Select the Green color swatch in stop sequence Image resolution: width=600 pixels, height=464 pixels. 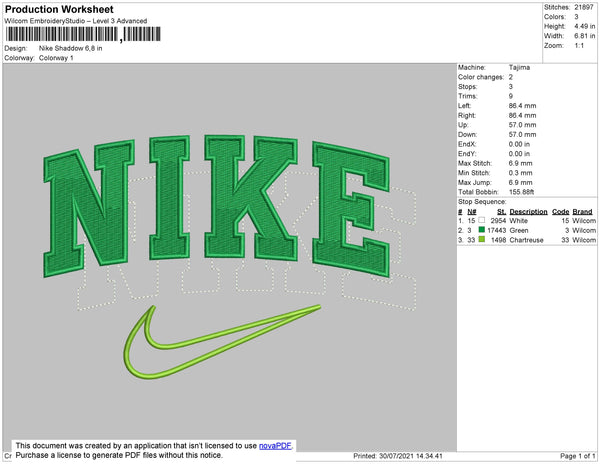tap(482, 230)
